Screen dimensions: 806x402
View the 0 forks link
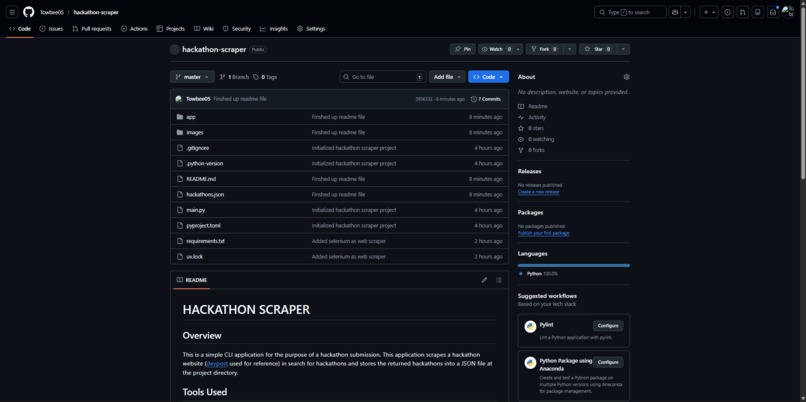[531, 151]
